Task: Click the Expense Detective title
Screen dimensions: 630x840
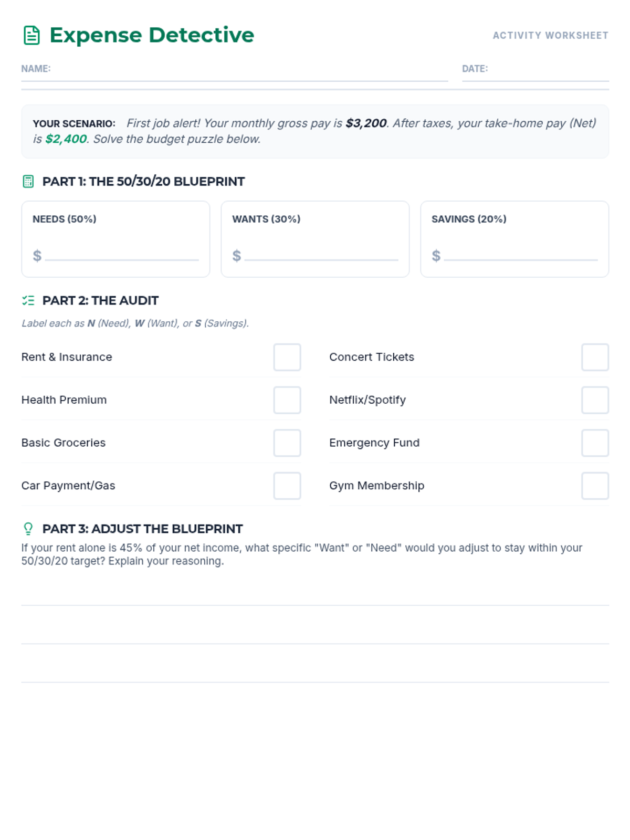Action: (x=152, y=35)
